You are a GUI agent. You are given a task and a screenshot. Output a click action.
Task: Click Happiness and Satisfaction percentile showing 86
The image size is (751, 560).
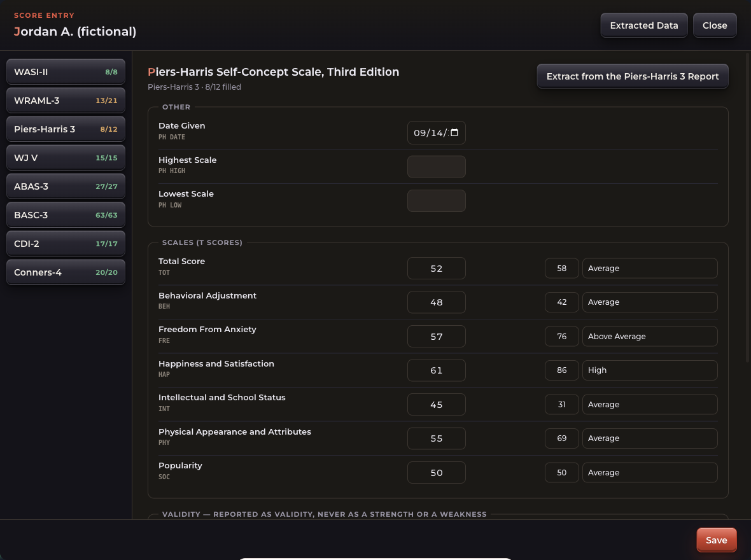(x=562, y=370)
